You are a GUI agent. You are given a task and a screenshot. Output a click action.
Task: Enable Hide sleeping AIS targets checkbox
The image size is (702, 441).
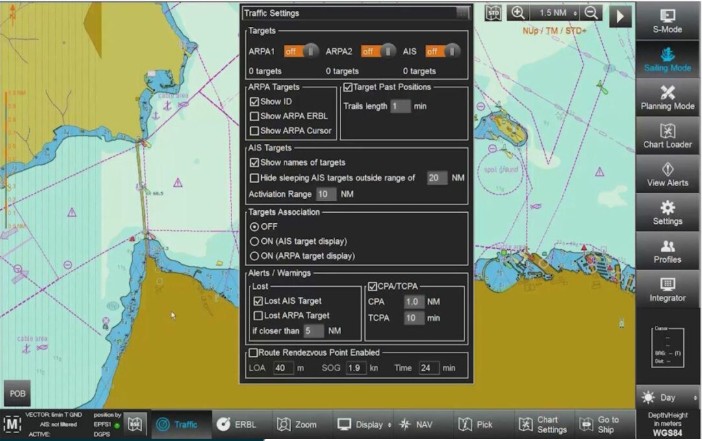tap(254, 178)
